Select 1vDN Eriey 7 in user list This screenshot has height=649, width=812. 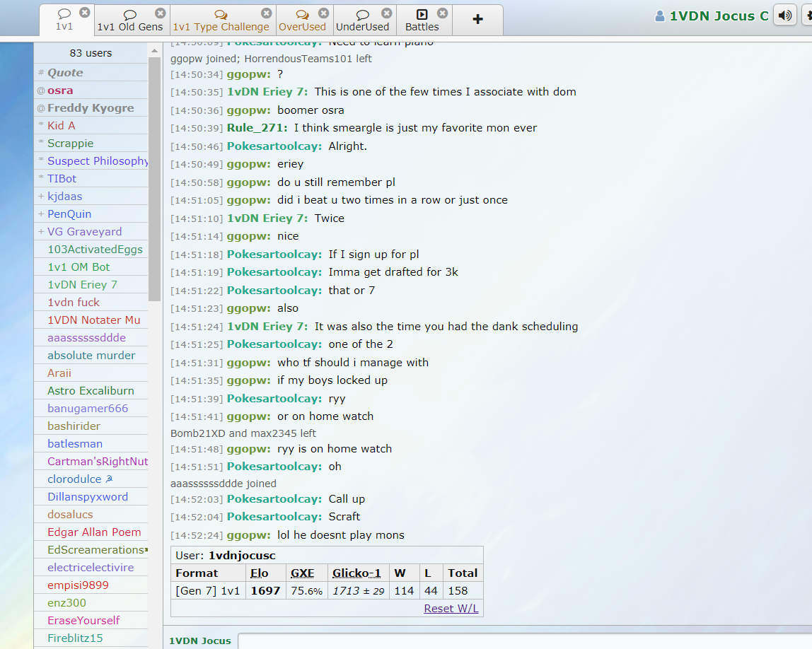pyautogui.click(x=91, y=284)
